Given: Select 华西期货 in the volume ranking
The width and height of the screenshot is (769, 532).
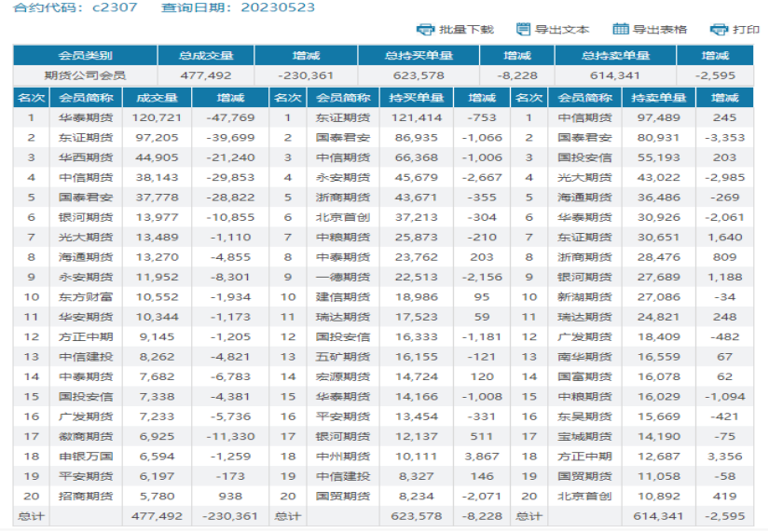Looking at the screenshot, I should [x=86, y=157].
